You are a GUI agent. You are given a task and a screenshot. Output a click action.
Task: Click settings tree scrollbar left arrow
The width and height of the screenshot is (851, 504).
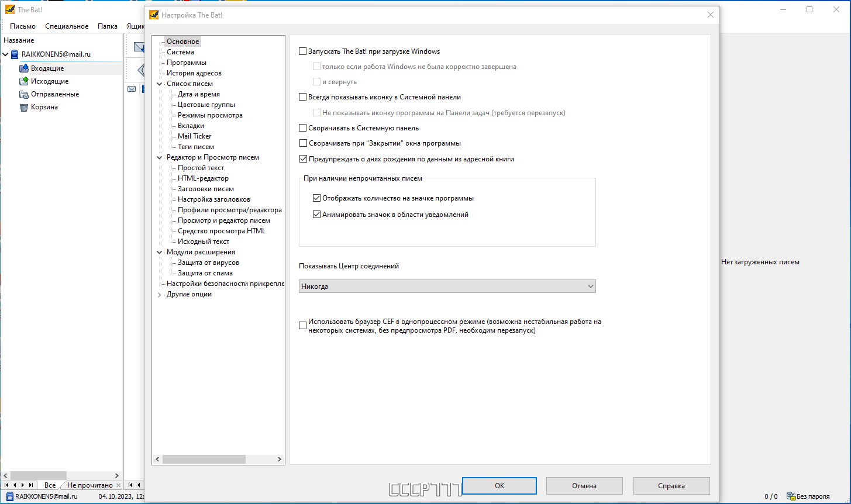[x=157, y=460]
